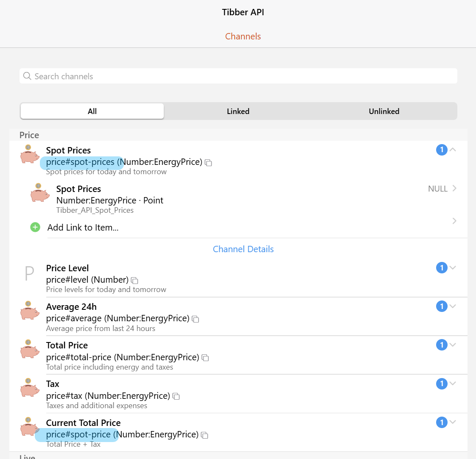Click the Tax channel piggy bank icon
The width and height of the screenshot is (476, 459).
30,387
